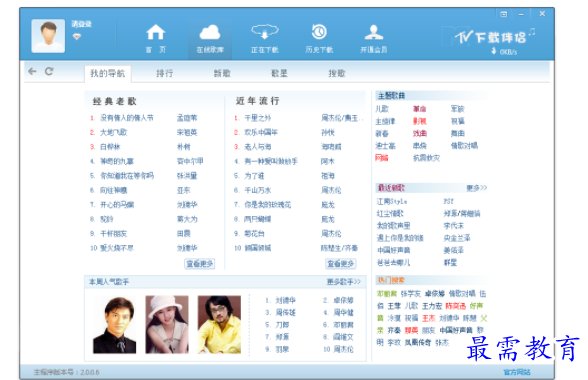Image resolution: width=588 pixels, height=380 pixels.
Task: Open 中国好声音 in recent new songs list
Action: (394, 250)
